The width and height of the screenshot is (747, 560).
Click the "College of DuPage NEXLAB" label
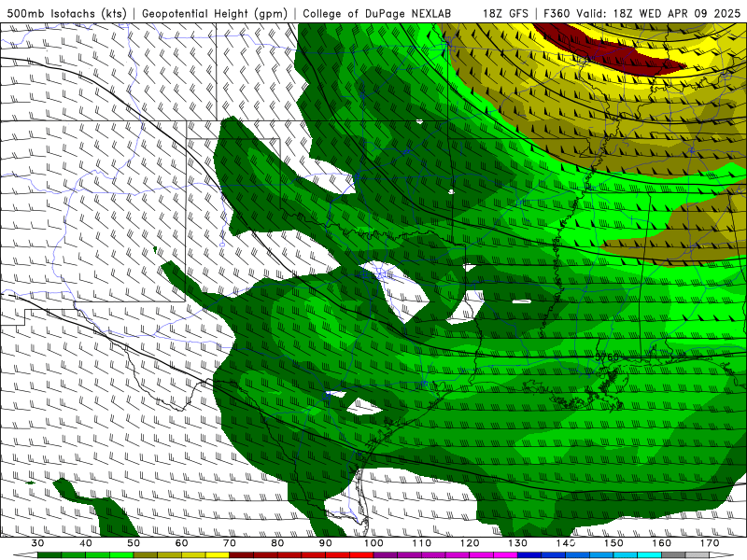point(377,13)
